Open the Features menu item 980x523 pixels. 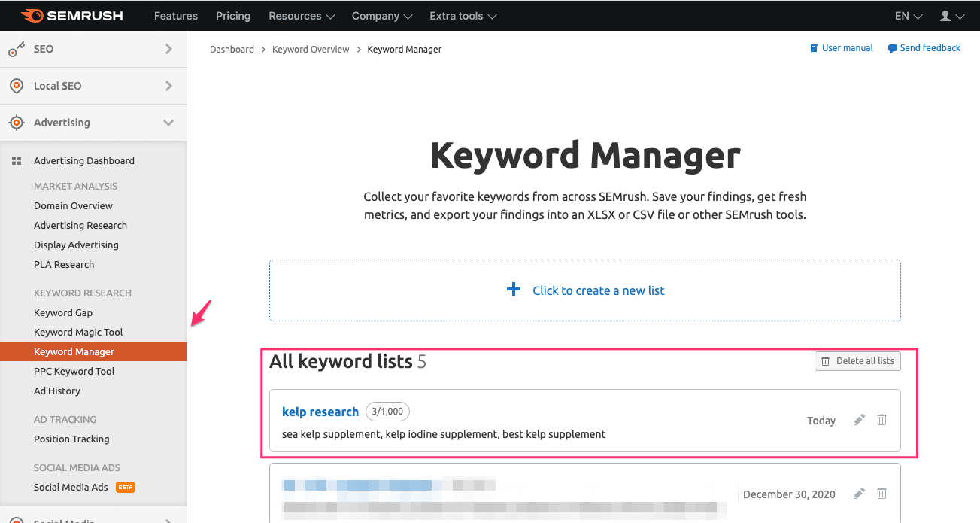[177, 16]
